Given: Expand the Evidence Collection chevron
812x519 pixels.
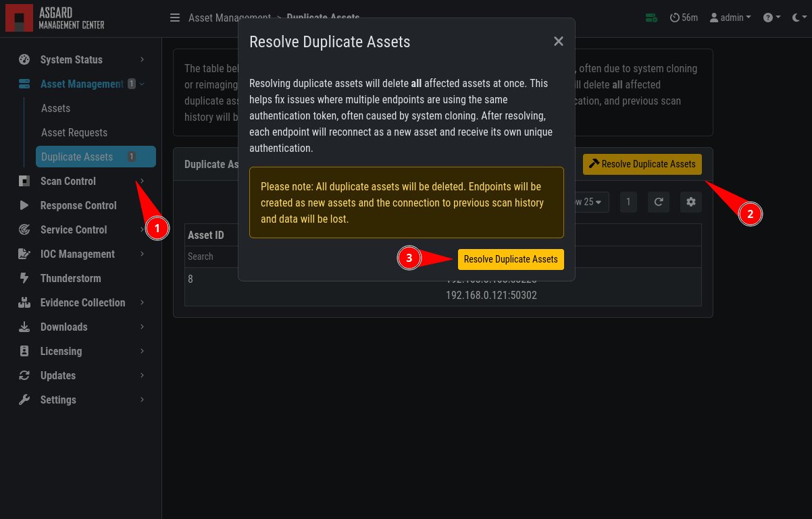Looking at the screenshot, I should coord(143,302).
